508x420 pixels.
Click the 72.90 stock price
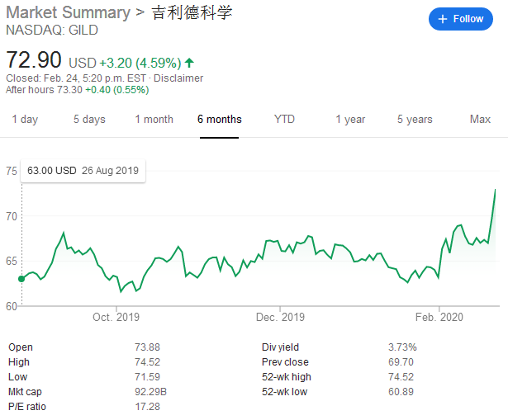click(x=34, y=60)
